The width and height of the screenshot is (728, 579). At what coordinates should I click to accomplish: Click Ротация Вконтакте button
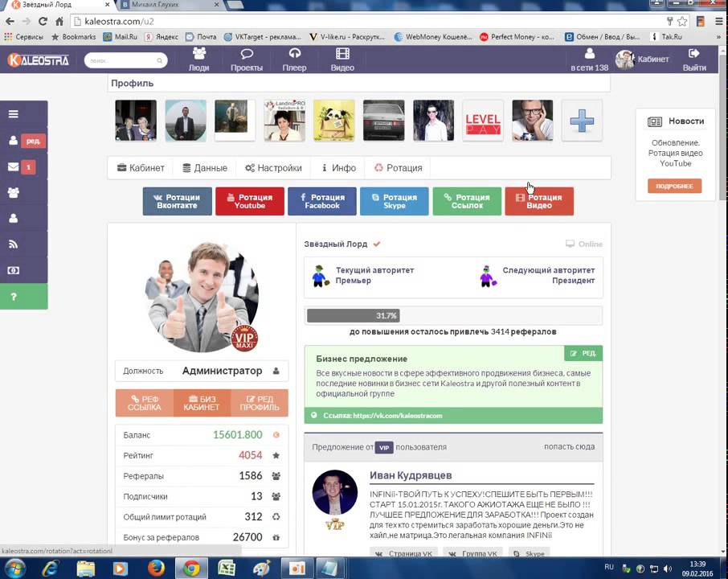pyautogui.click(x=178, y=201)
